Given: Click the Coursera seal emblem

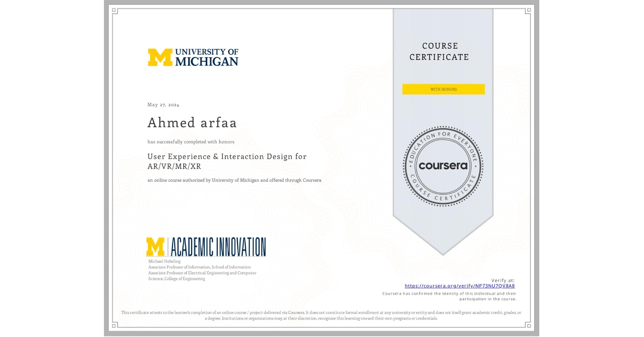Looking at the screenshot, I should pyautogui.click(x=443, y=166).
